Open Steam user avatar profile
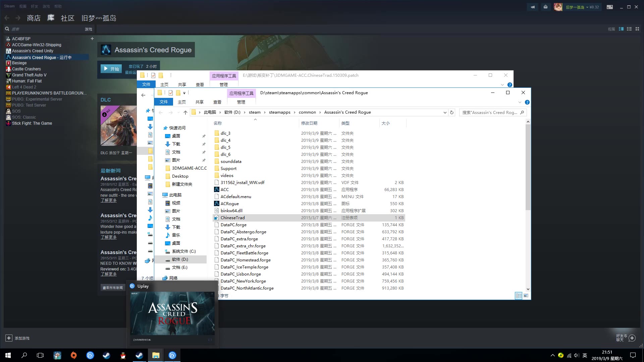The width and height of the screenshot is (644, 362). [558, 7]
